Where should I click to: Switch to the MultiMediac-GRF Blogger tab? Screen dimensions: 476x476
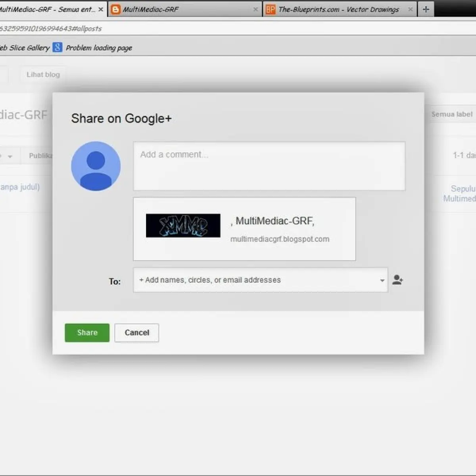point(186,9)
